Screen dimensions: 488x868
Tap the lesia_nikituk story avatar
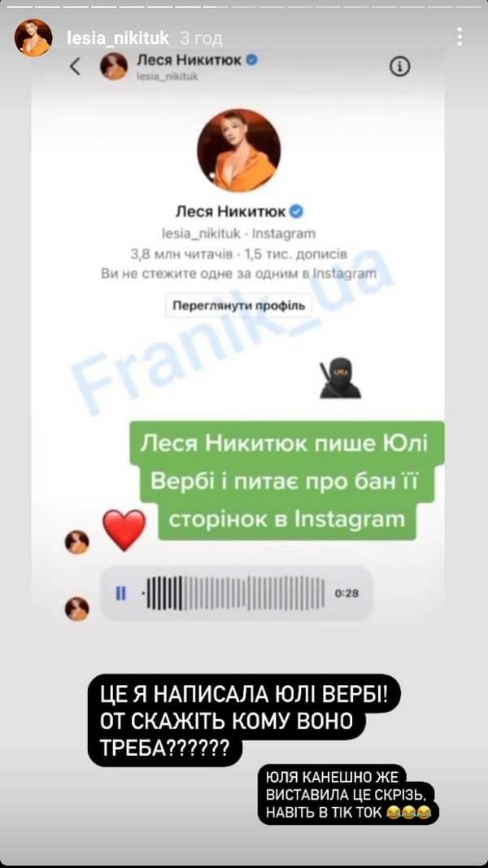pos(33,37)
